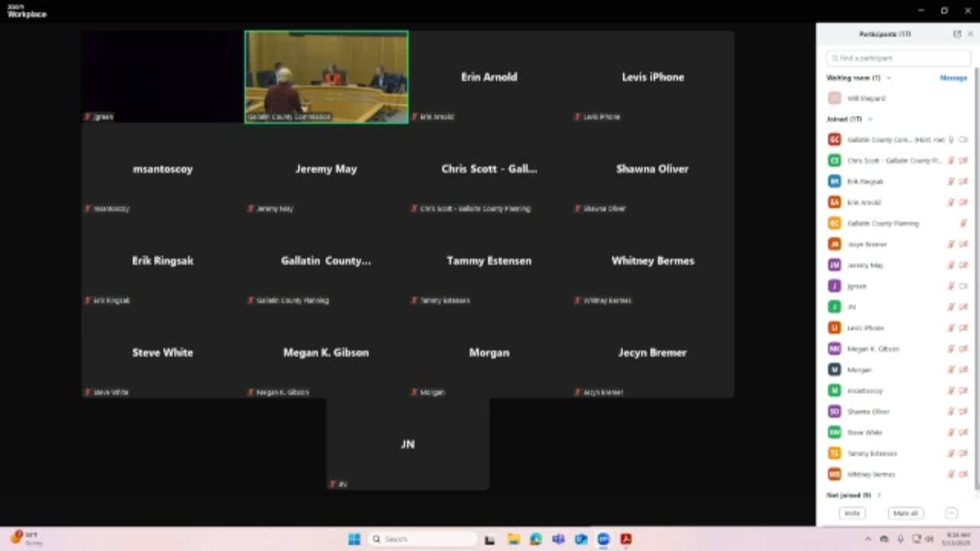Select the Zoom icon in the taskbar
The height and width of the screenshot is (551, 980).
point(603,539)
